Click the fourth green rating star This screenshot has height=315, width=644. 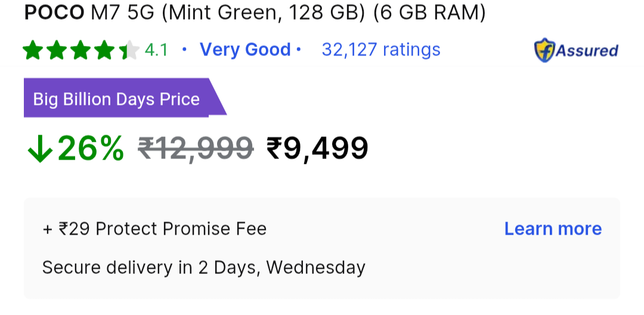tap(104, 51)
